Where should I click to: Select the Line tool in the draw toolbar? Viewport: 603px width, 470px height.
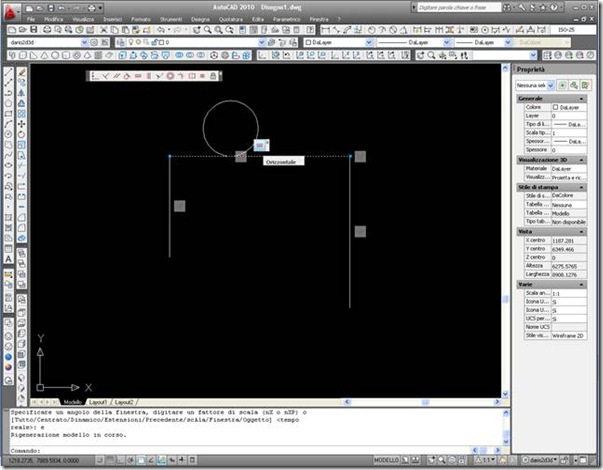click(8, 72)
